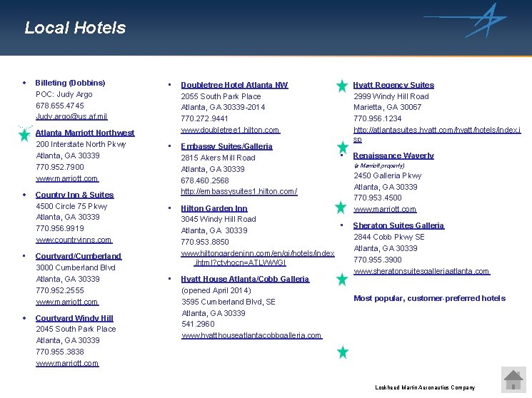This screenshot has height=398, width=532.
Task: Open the Sheraton Suites Galleria link
Action: coord(398,225)
